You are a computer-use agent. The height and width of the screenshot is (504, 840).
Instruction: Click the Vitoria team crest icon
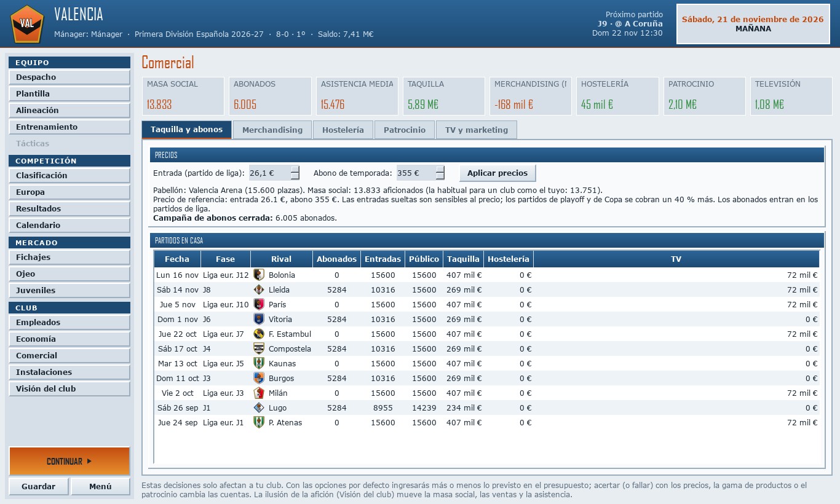click(x=259, y=320)
